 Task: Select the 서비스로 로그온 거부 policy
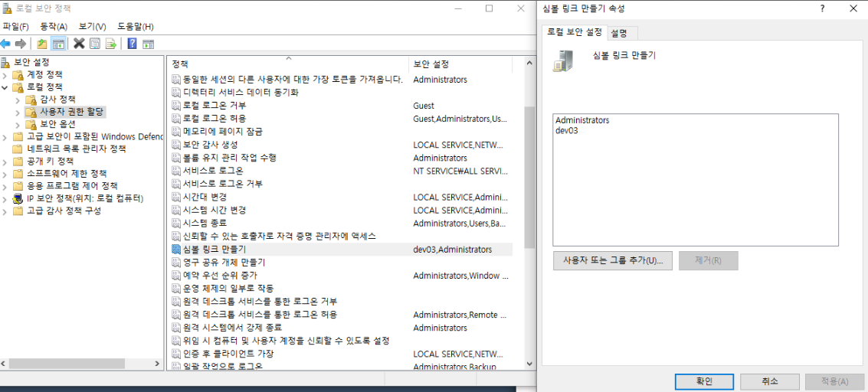click(x=340, y=184)
